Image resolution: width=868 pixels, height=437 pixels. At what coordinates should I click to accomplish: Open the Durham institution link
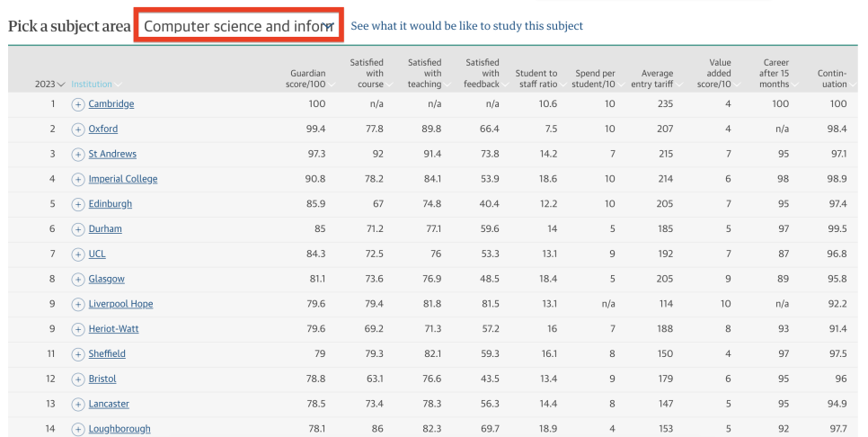pyautogui.click(x=105, y=228)
